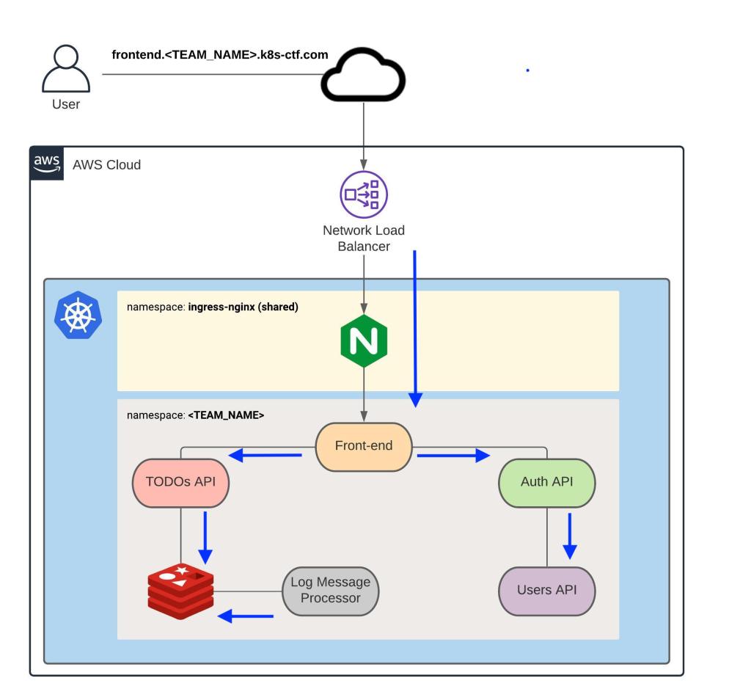This screenshot has height=700, width=751.
Task: Click the red Redis stack icon
Action: 180,592
